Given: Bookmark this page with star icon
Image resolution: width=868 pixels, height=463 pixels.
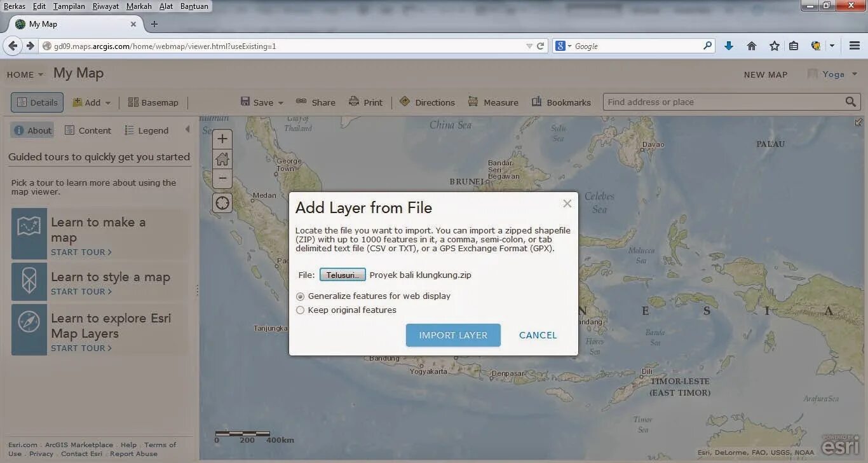Looking at the screenshot, I should pyautogui.click(x=774, y=46).
